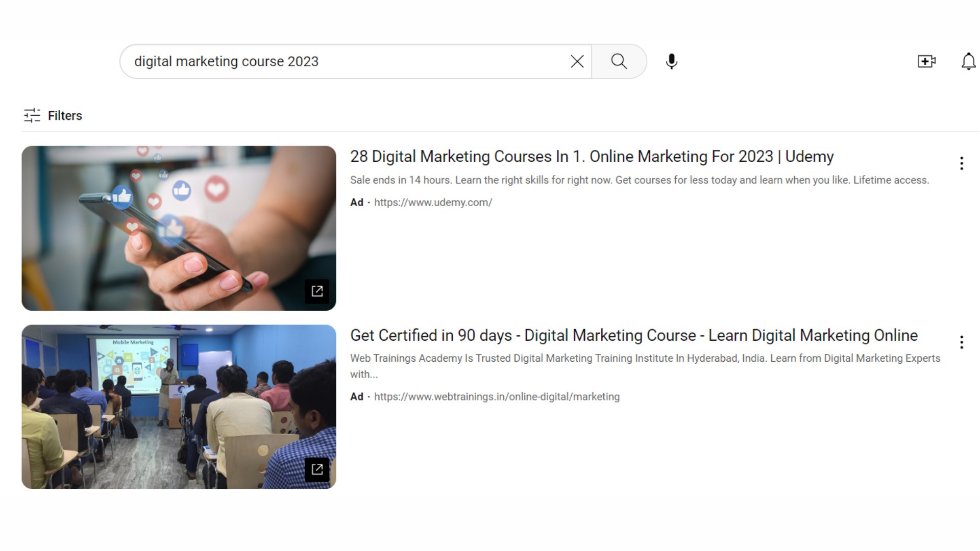
Task: Click 'Sale ends in 14 hours' description
Action: 640,180
